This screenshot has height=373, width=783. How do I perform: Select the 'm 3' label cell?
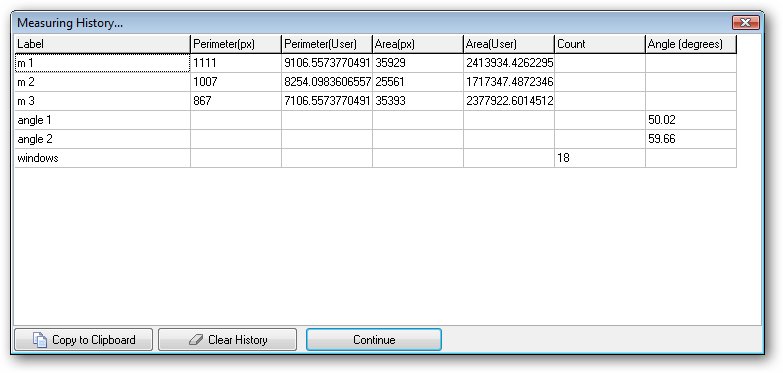click(x=102, y=101)
